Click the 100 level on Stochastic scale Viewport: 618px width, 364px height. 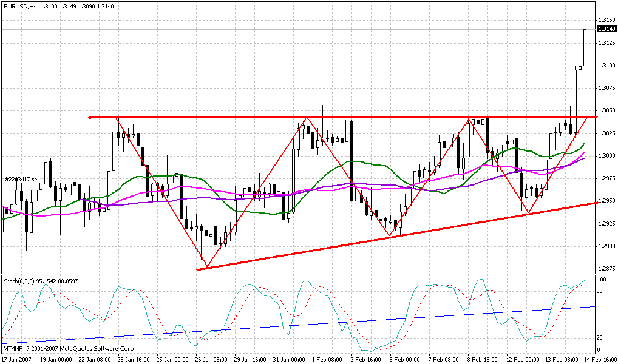click(x=602, y=280)
